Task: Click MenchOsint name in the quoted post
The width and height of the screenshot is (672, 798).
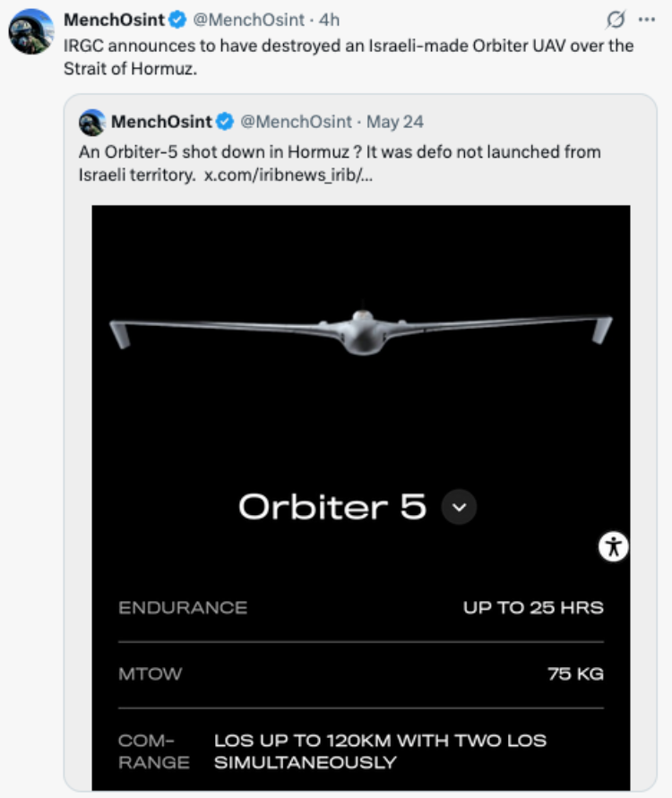Action: point(161,122)
